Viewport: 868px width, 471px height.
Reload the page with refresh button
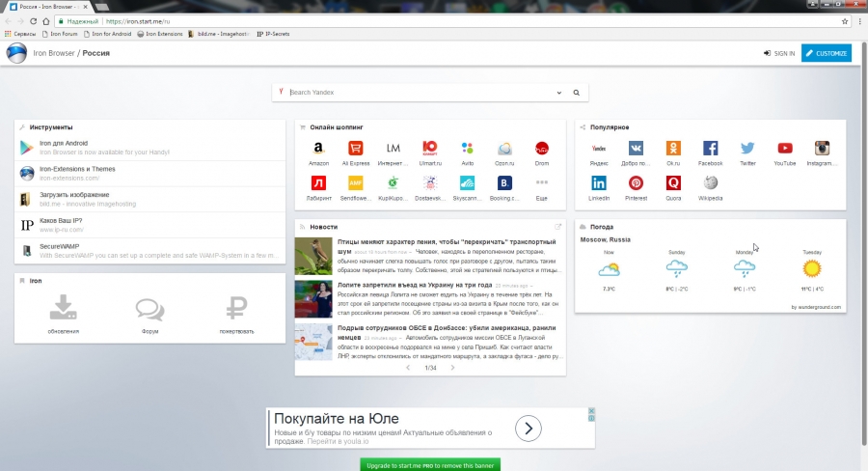coord(33,21)
